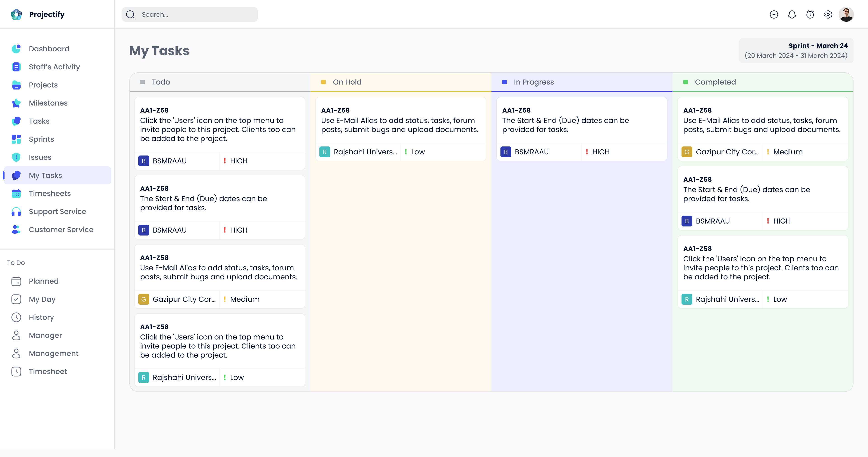The image size is (868, 457).
Task: Open notifications bell icon
Action: (x=792, y=14)
